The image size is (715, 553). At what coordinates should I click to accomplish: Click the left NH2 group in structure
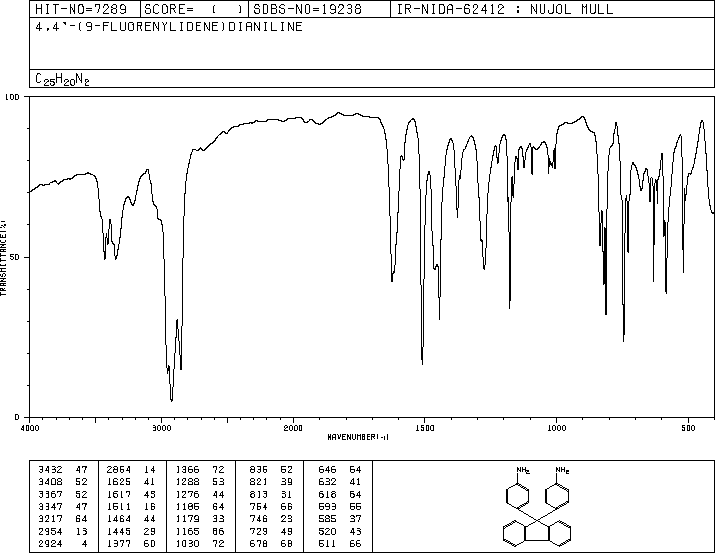click(x=523, y=470)
